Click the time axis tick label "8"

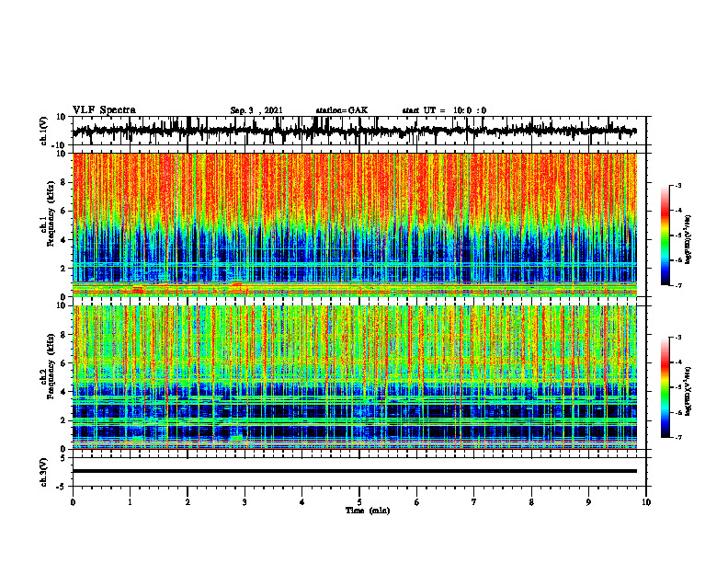pos(531,502)
